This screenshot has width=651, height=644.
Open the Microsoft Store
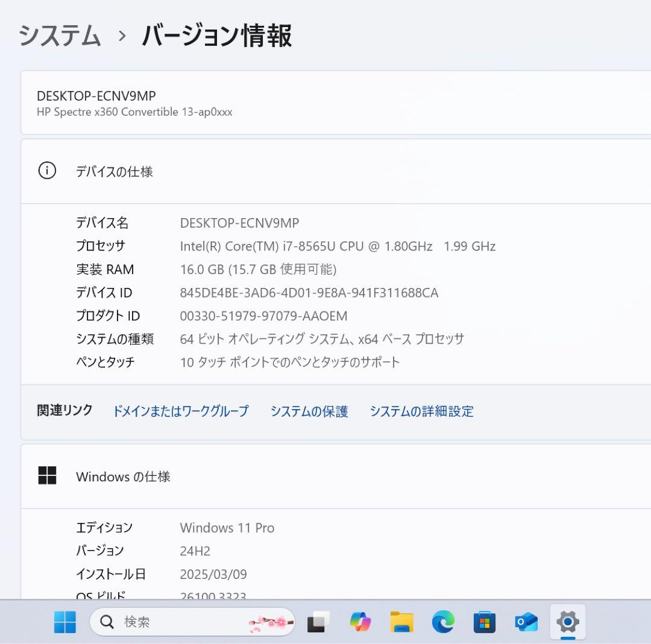485,622
